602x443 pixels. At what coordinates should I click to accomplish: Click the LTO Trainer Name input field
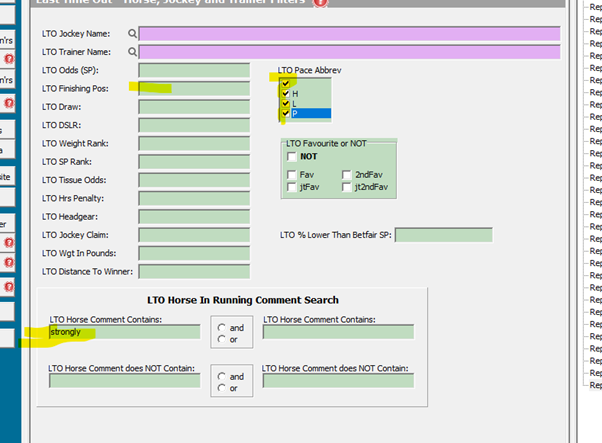click(x=349, y=52)
